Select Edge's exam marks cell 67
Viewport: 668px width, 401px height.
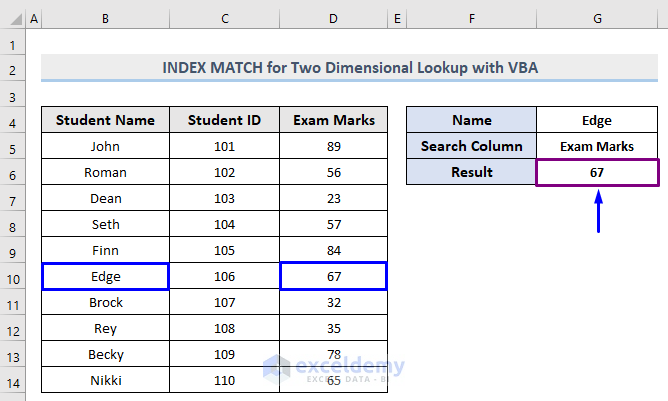[334, 276]
